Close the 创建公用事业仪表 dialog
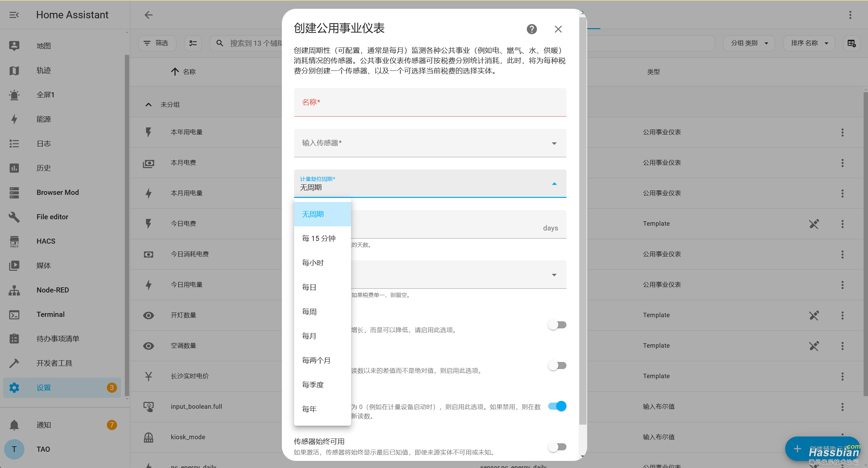 pos(558,29)
